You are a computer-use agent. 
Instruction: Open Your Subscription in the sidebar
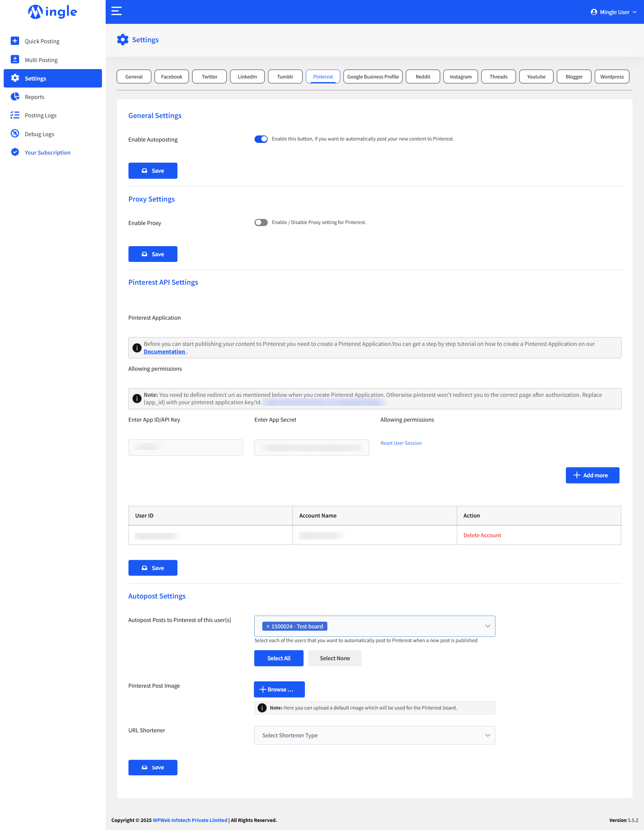(x=53, y=152)
